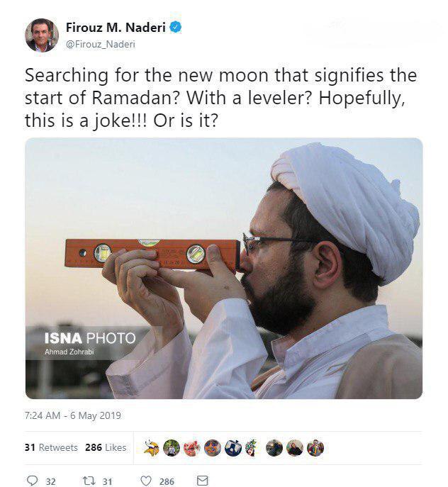Open the third liker avatar
The width and height of the screenshot is (448, 487).
[x=192, y=448]
